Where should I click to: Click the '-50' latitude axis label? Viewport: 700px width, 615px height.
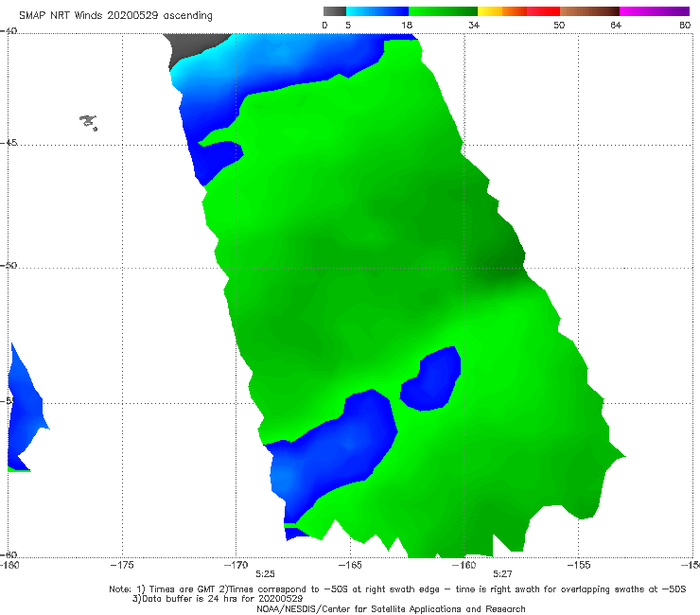(9, 265)
